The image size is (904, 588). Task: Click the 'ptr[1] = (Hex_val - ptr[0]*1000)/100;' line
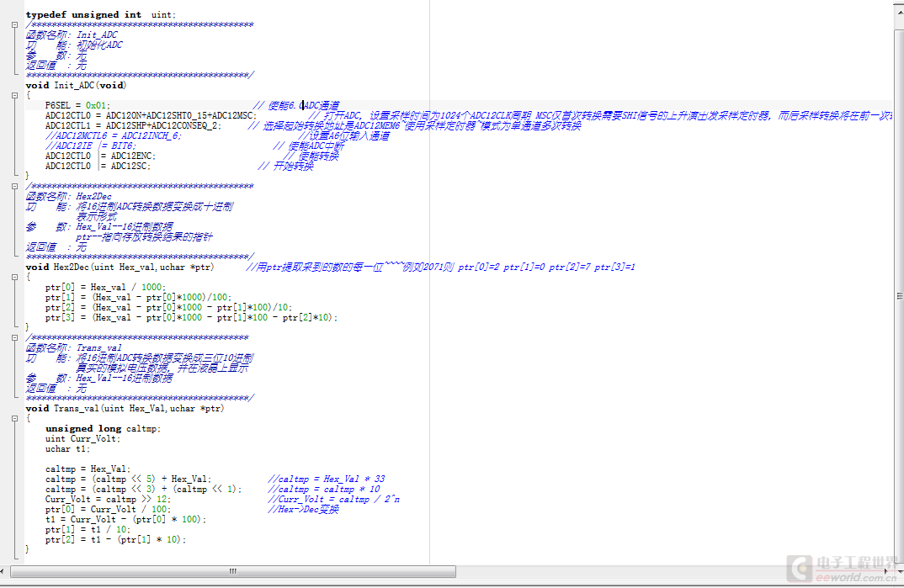(138, 297)
